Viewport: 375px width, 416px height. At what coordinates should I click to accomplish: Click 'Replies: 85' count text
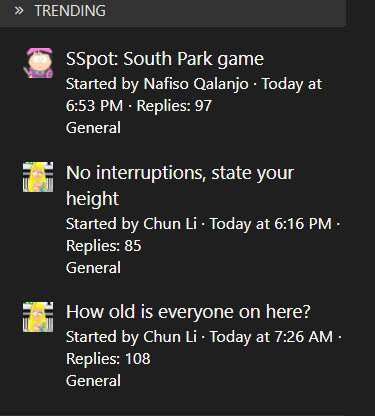(x=104, y=246)
